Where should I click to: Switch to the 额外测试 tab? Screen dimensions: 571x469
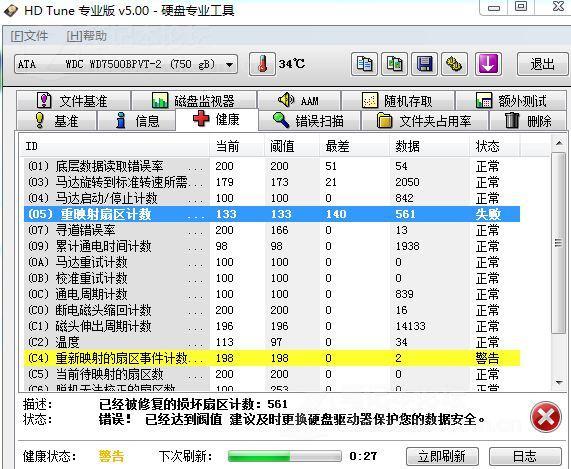(511, 100)
